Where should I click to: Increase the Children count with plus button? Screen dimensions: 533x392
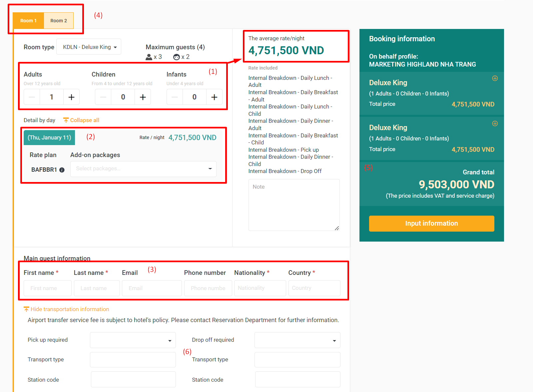[x=143, y=97]
